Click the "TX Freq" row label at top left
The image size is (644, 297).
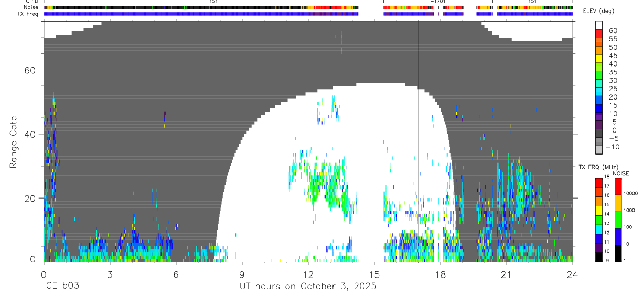tap(29, 14)
